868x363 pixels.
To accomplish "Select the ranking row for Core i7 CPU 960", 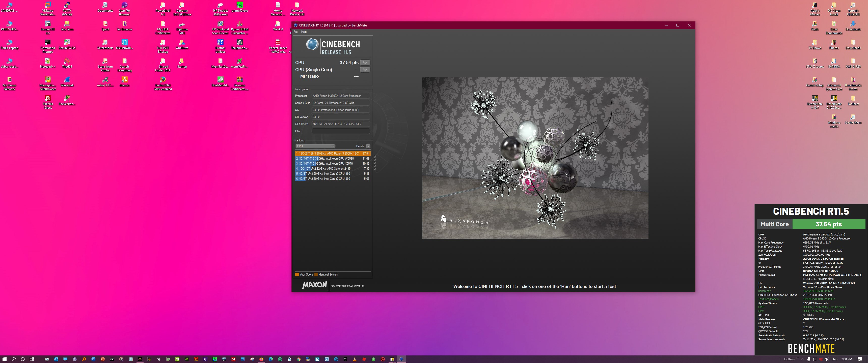I will tap(333, 174).
